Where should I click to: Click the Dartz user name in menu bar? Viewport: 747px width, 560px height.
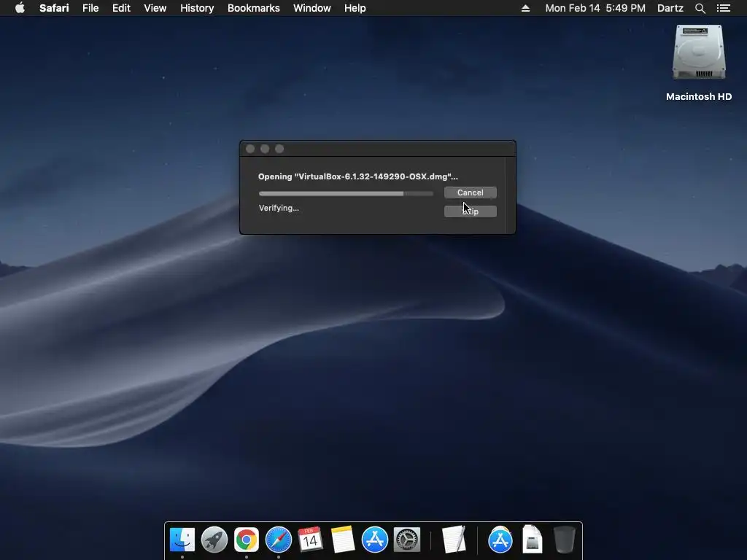[670, 8]
